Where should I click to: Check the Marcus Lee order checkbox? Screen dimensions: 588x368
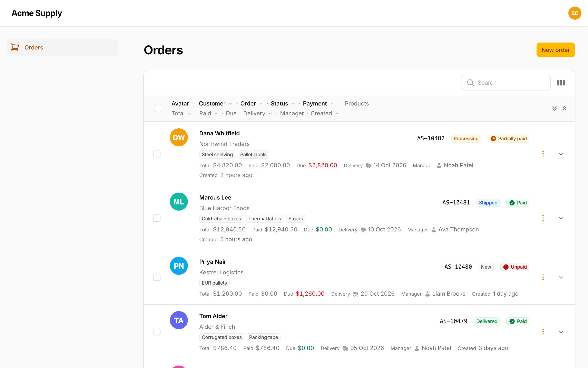coord(157,218)
